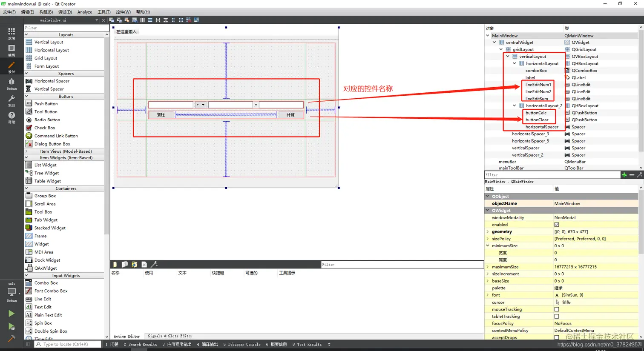Open the Analyze menu

coord(85,12)
